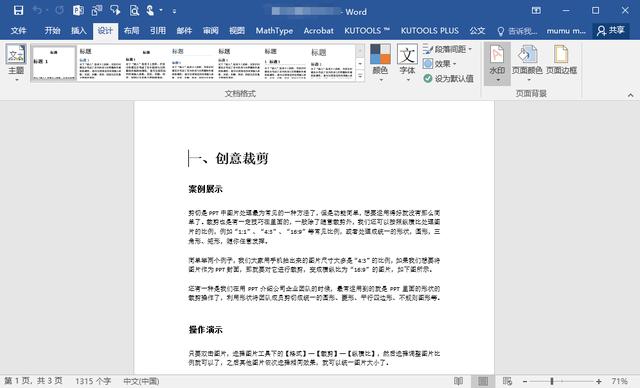Open the MathType tab

point(274,31)
